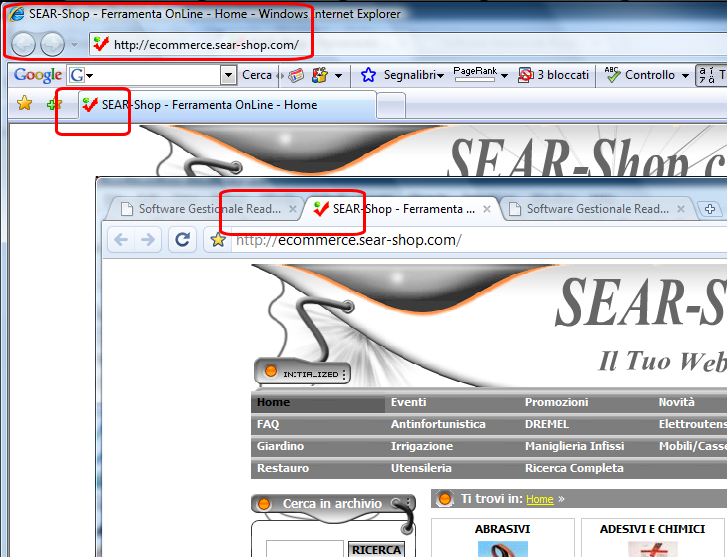Open the Utensileria menu item
This screenshot has height=557, width=727.
421,468
